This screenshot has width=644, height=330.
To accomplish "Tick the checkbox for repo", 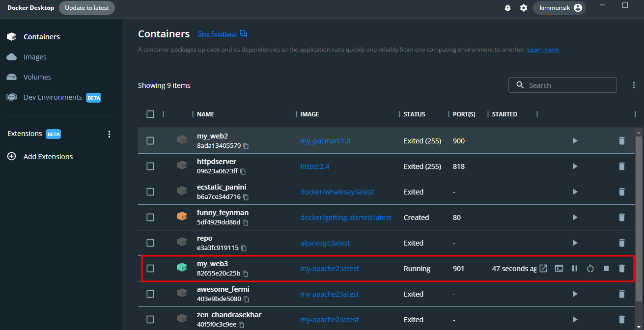I will 150,243.
